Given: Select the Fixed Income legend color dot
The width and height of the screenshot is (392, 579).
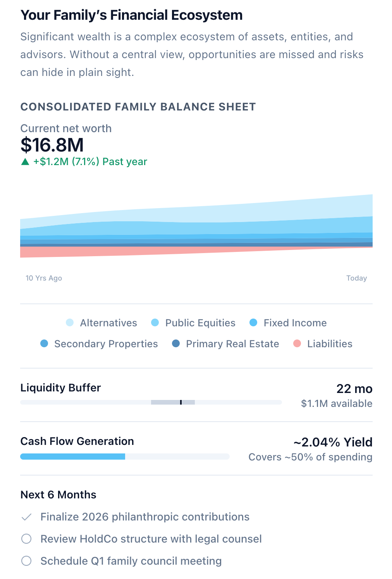Looking at the screenshot, I should point(253,323).
